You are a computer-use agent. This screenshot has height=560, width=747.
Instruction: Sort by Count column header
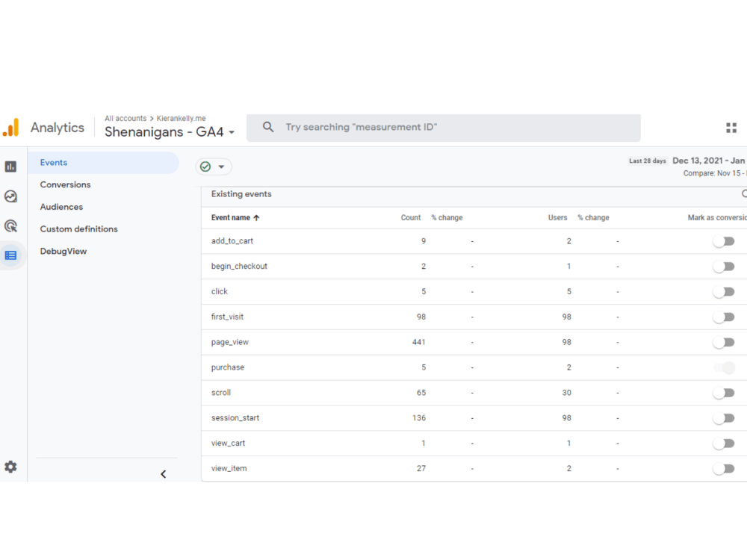point(411,217)
